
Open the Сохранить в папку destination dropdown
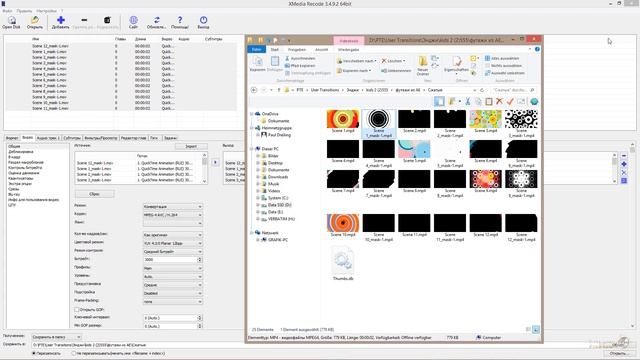point(56,337)
